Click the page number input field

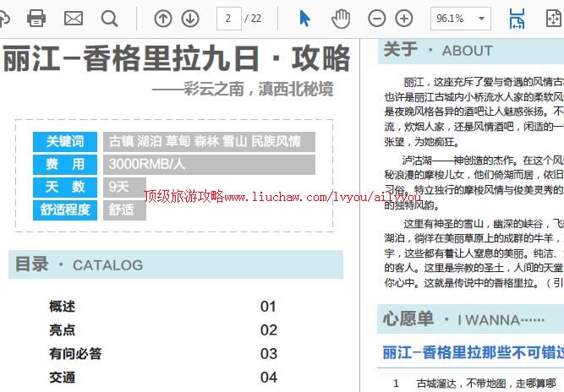tap(228, 19)
